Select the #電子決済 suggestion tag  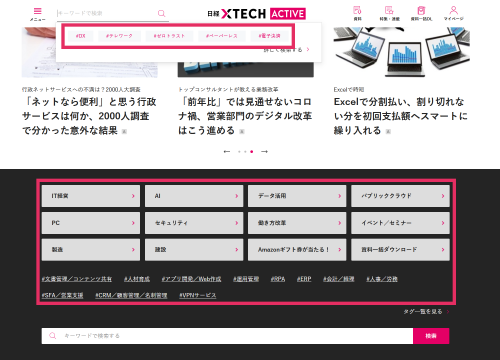[x=270, y=36]
